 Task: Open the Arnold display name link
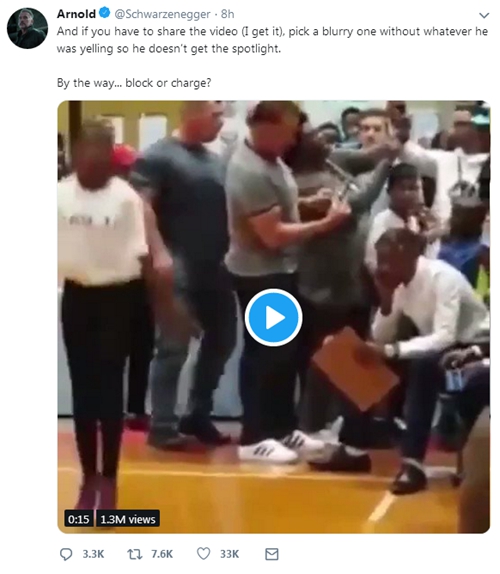coord(76,14)
